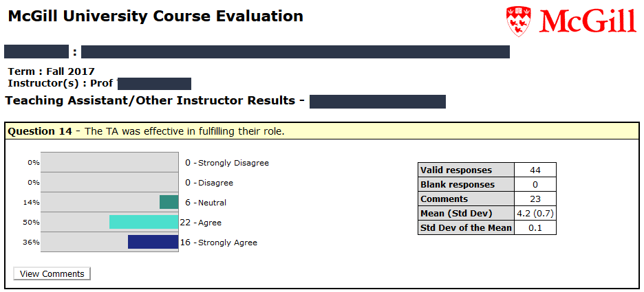Select the dark blue Strongly Agree bar
This screenshot has width=644, height=292.
153,242
